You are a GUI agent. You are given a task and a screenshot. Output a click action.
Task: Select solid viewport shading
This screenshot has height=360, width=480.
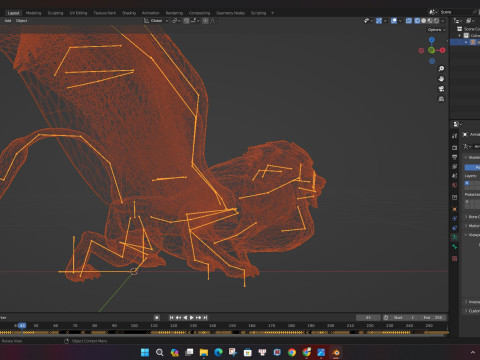click(x=423, y=21)
